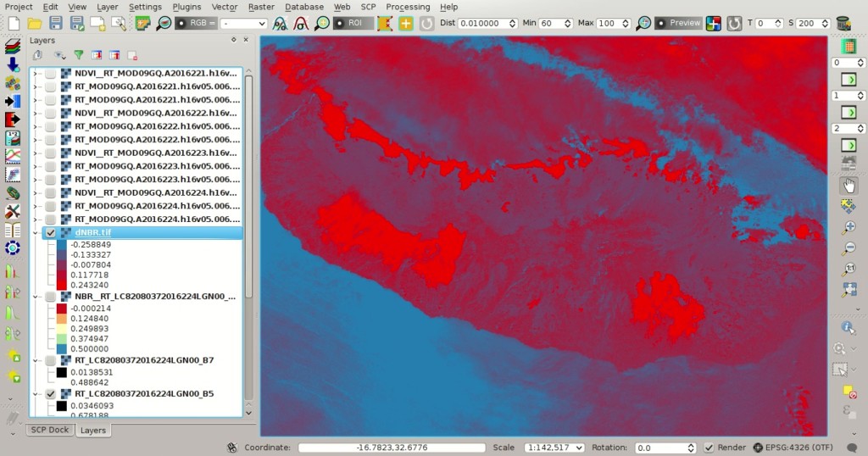
Task: Click the Dist value spin box
Action: 487,23
